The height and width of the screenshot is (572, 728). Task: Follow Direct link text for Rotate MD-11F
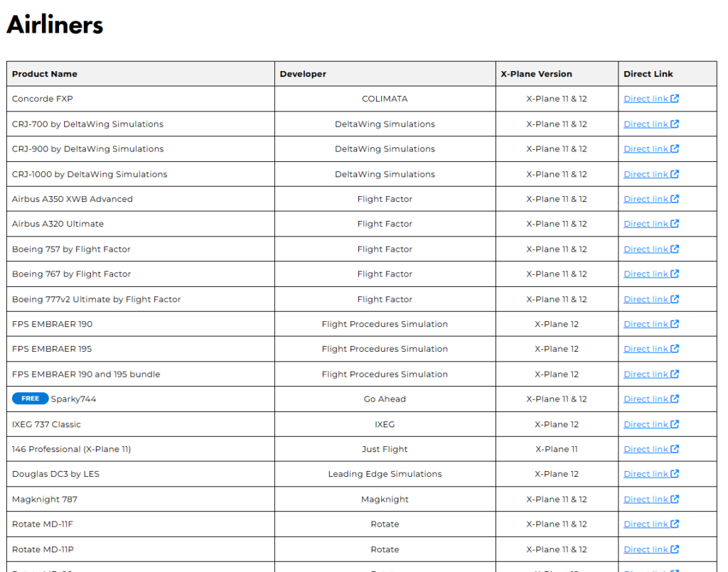(x=646, y=524)
